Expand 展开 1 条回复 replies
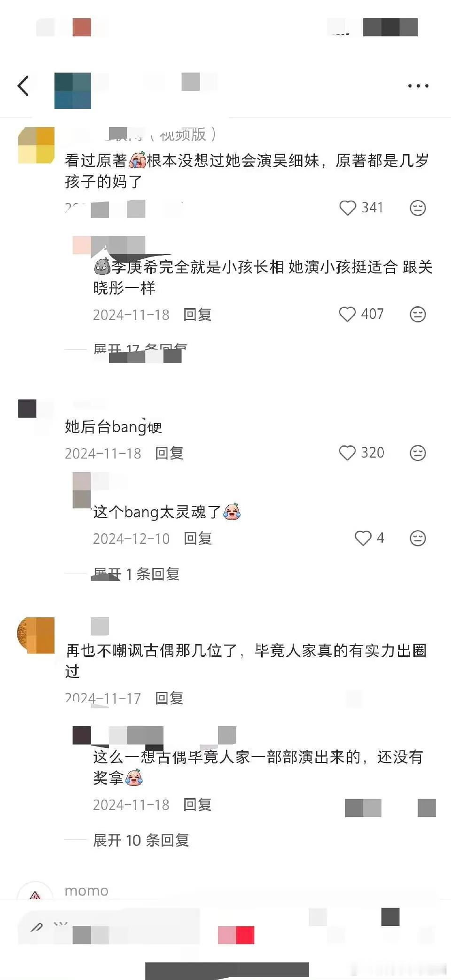 click(x=136, y=574)
